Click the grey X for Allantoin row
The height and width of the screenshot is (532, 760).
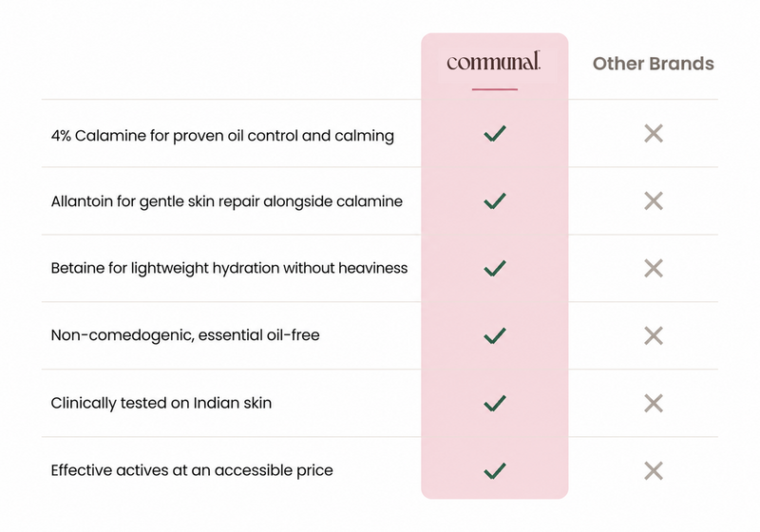pos(654,200)
